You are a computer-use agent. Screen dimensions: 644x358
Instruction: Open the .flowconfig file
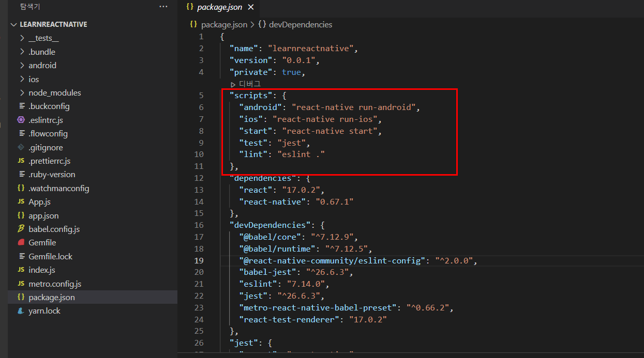pyautogui.click(x=48, y=134)
